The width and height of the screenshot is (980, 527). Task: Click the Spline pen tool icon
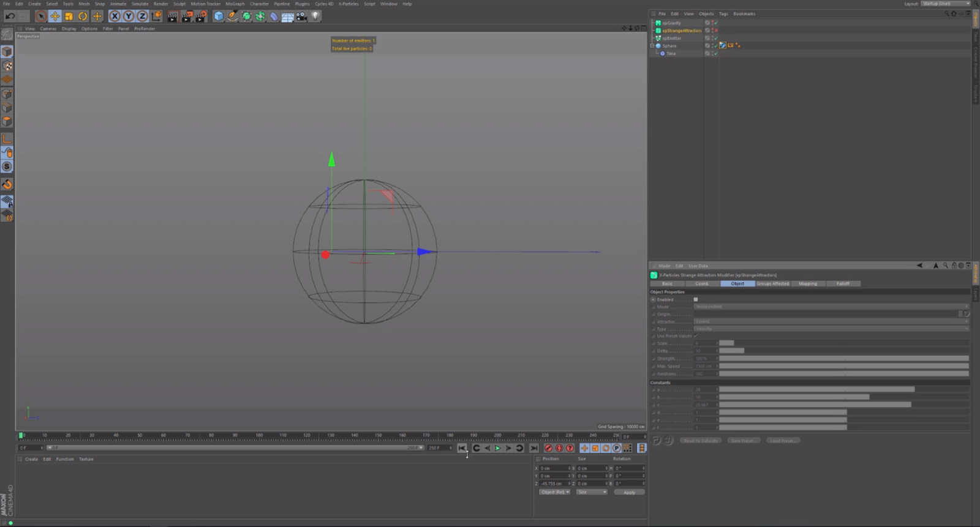233,17
